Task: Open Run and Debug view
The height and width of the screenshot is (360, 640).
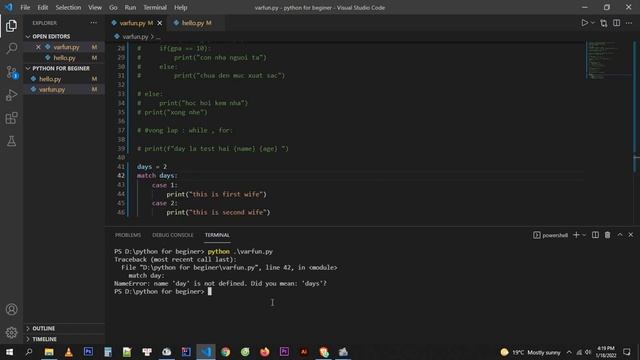Action: (11, 95)
